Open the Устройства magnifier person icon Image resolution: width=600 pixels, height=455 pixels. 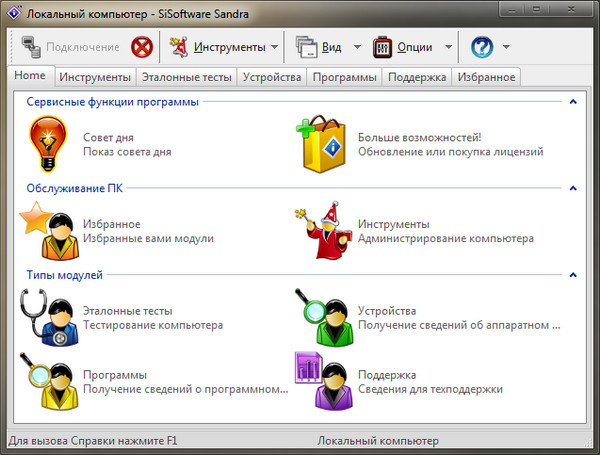click(x=322, y=316)
